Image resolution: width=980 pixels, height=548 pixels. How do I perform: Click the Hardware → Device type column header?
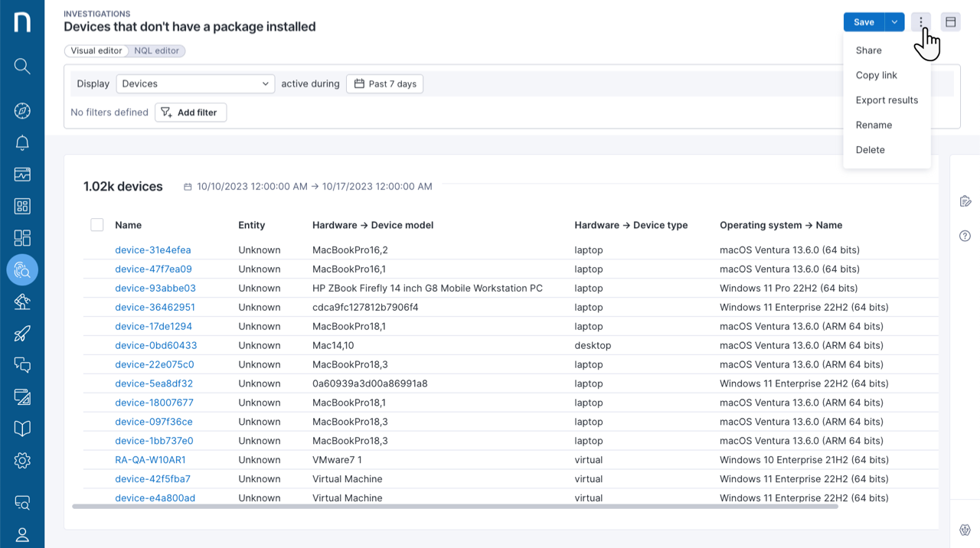click(631, 225)
